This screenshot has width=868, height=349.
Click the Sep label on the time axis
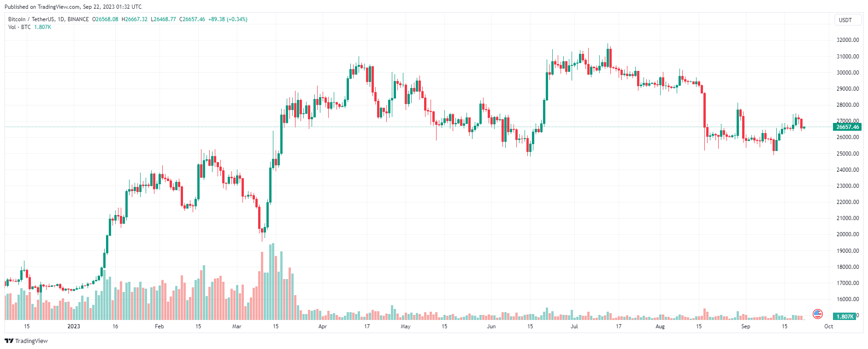(x=745, y=326)
